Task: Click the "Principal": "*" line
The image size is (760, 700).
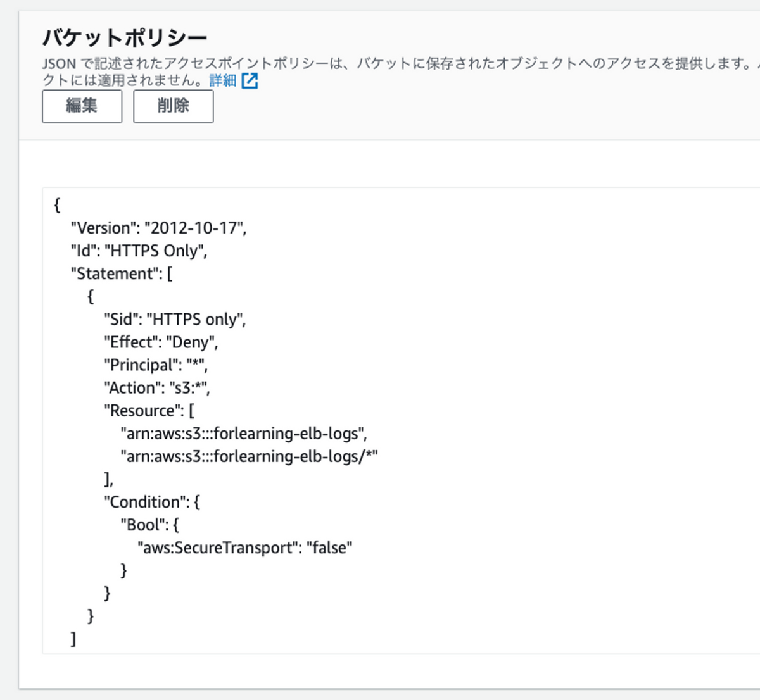Action: 156,365
